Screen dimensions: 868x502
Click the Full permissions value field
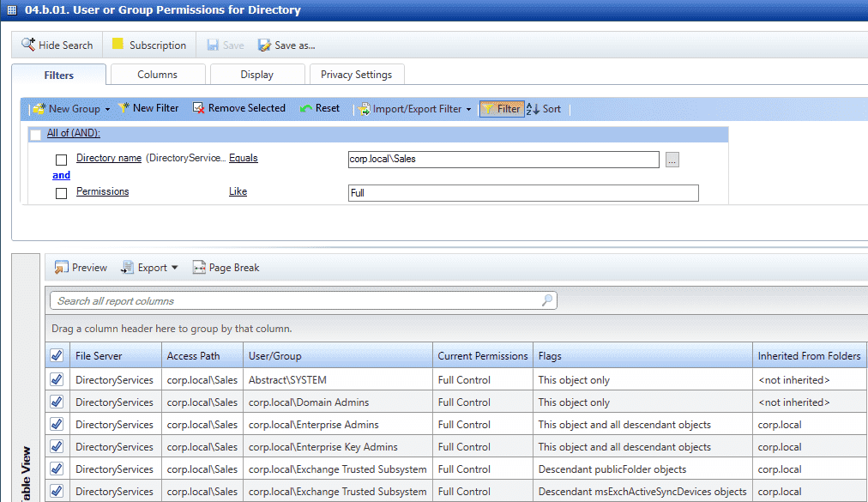point(523,193)
